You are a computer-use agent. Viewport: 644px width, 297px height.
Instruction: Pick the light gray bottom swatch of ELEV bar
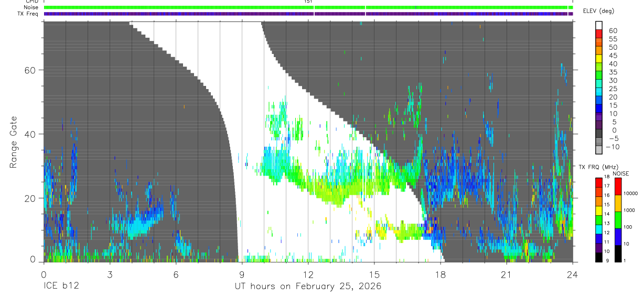click(599, 150)
